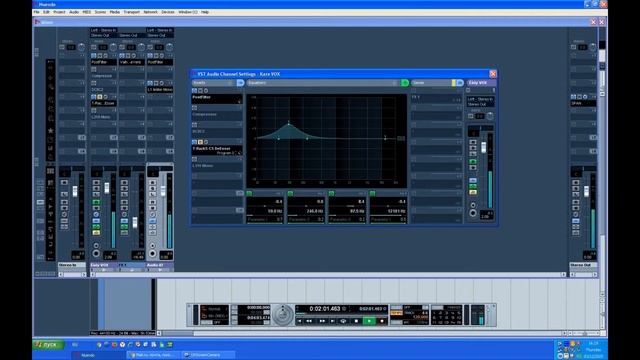Open Left - Stereo In routing in Channel Settings

click(x=480, y=99)
